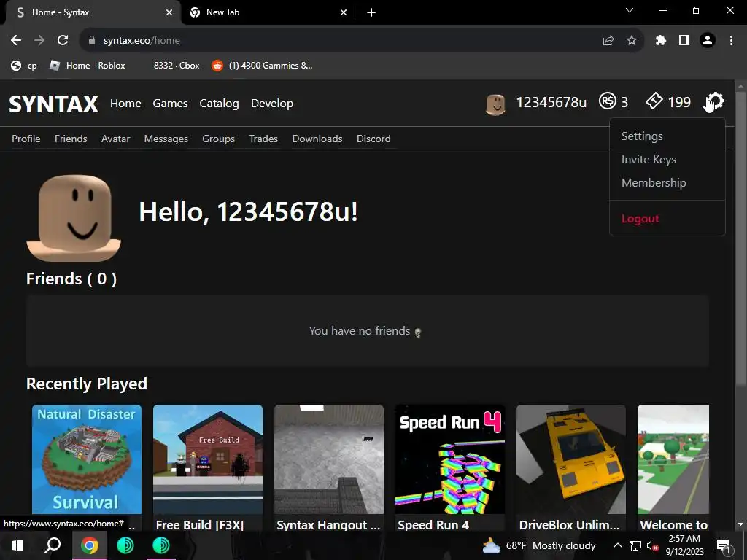Click the site lock icon
Image resolution: width=747 pixels, height=560 pixels.
[x=92, y=41]
